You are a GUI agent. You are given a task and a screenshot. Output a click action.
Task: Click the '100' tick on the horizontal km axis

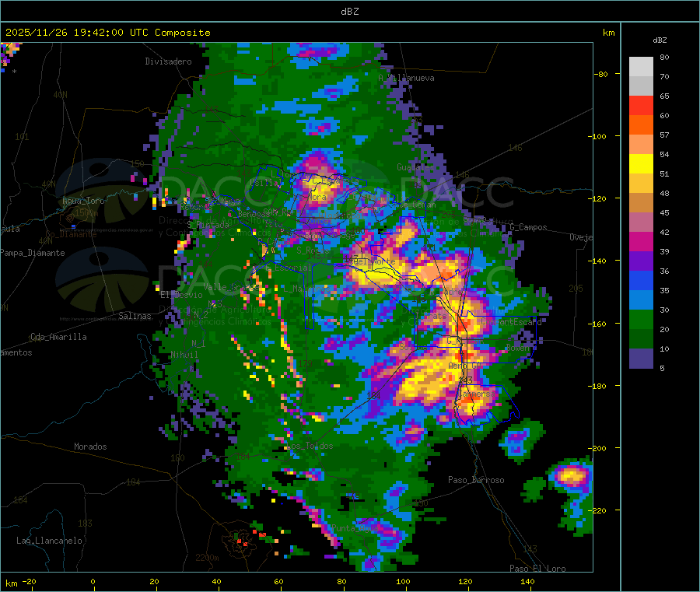pyautogui.click(x=403, y=582)
